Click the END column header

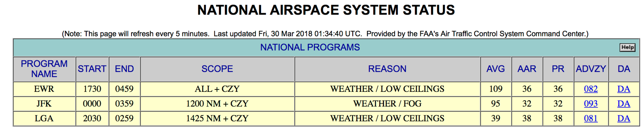click(x=124, y=69)
